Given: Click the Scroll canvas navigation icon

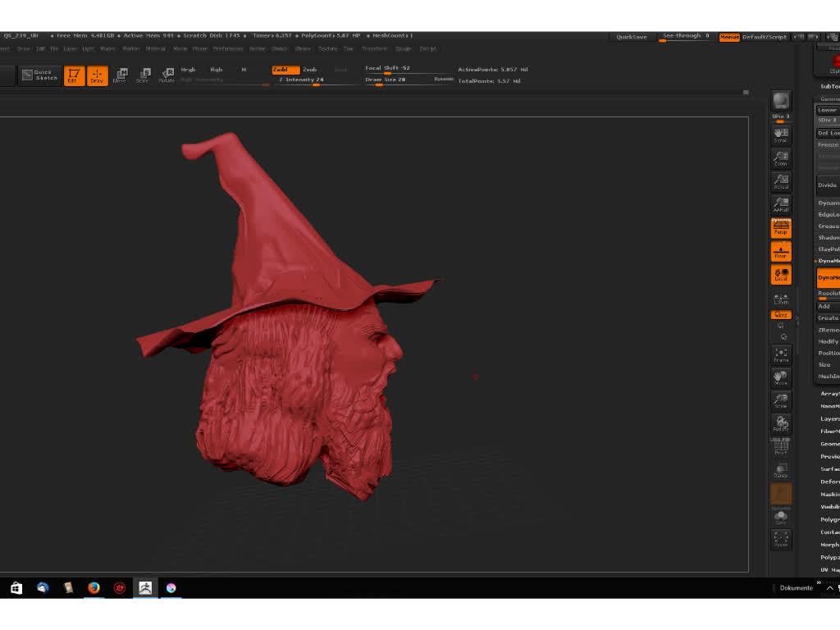Looking at the screenshot, I should pos(781,135).
